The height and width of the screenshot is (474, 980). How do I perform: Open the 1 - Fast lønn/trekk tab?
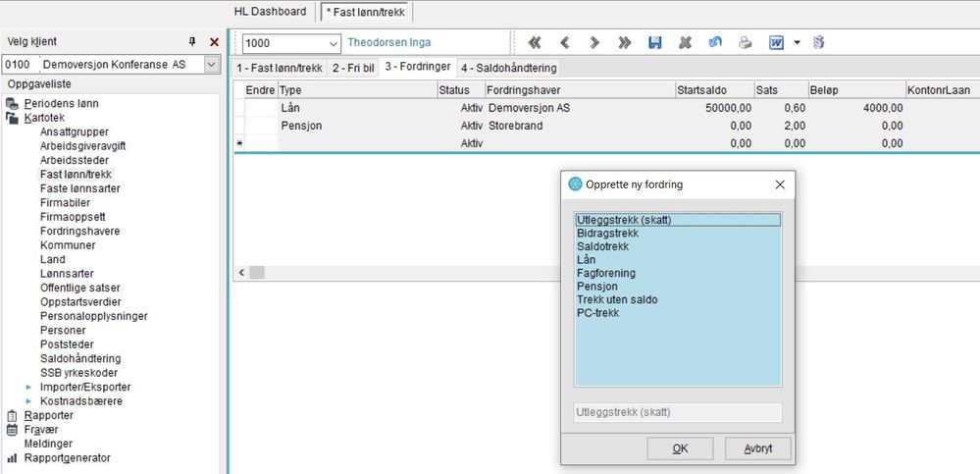280,68
